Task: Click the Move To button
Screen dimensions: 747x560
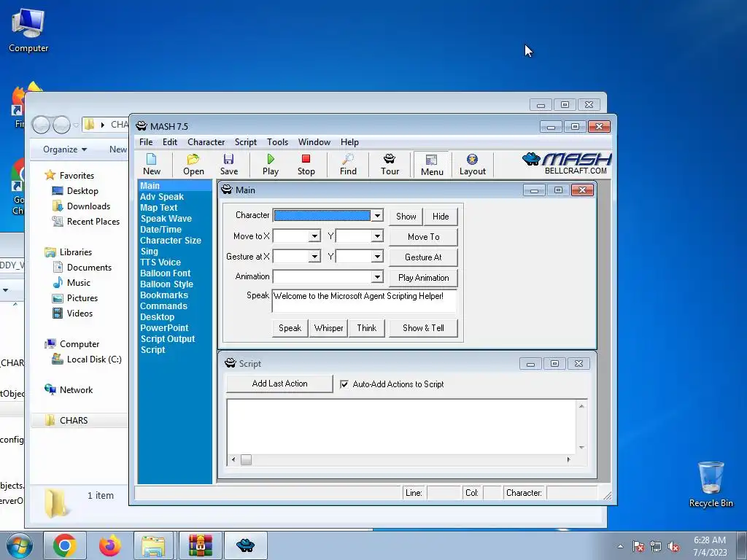Action: 424,237
